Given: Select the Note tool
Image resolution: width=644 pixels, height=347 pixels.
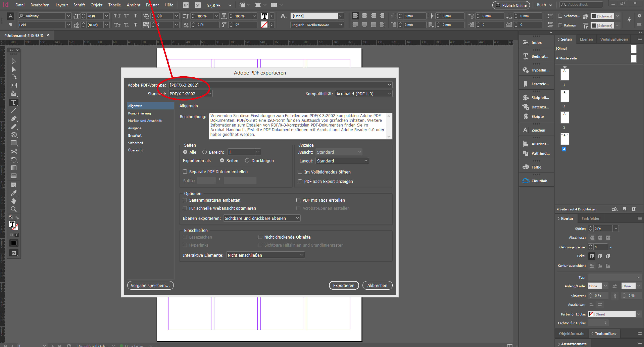Looking at the screenshot, I should click(x=14, y=185).
